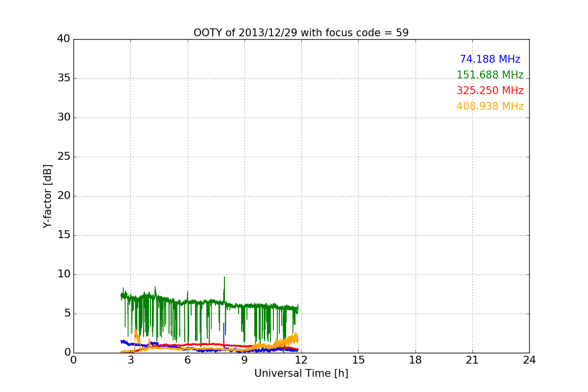
Task: Click the orange trace rise near 12 hours
Action: coord(293,339)
